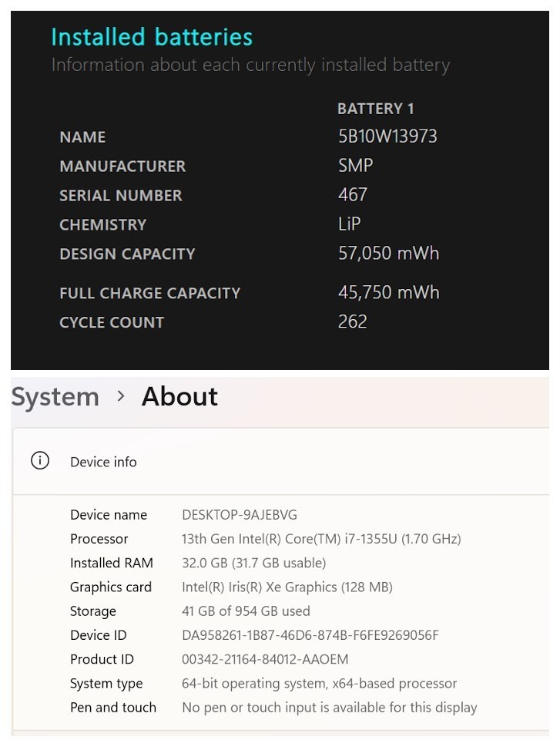Click the cycle count value 262

tap(352, 321)
